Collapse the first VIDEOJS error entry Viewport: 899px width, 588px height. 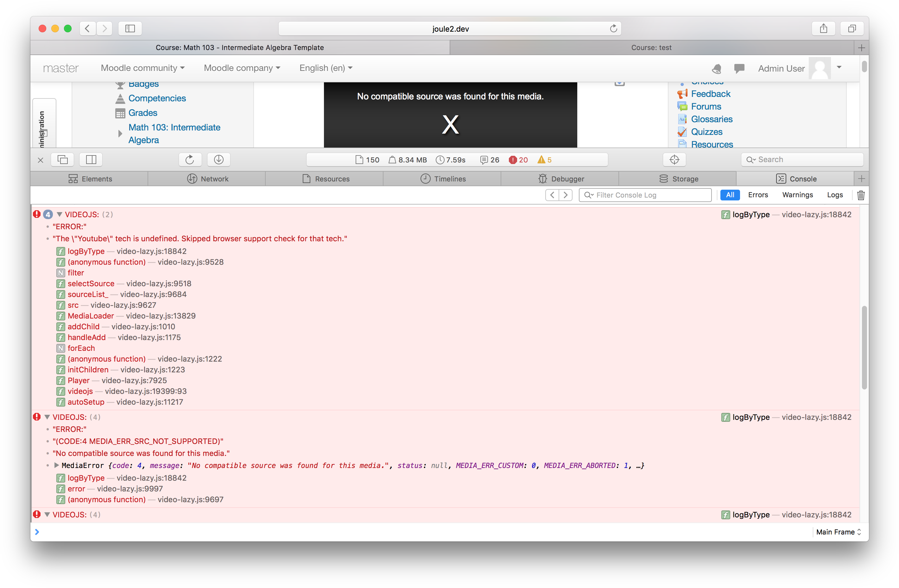coord(59,214)
